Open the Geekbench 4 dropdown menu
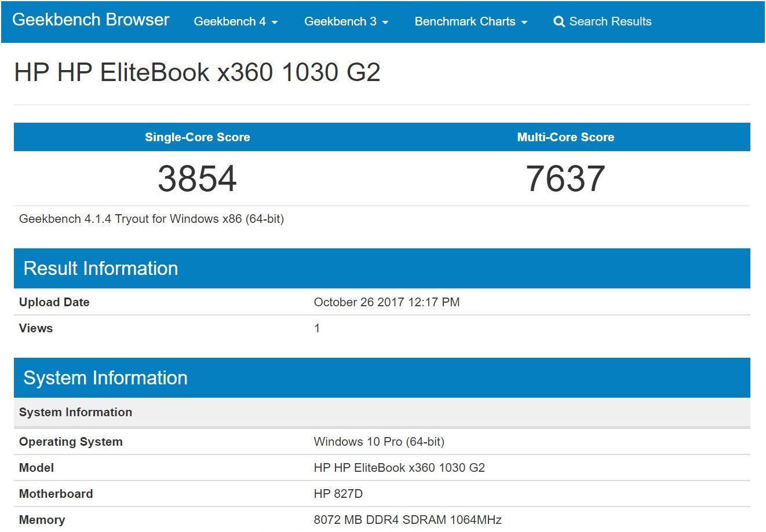The width and height of the screenshot is (766, 532). [x=235, y=21]
